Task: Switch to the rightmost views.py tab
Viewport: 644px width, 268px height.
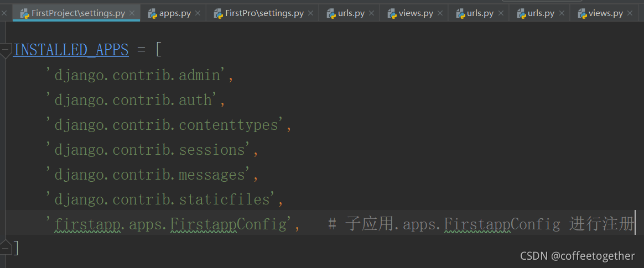Action: coord(605,13)
